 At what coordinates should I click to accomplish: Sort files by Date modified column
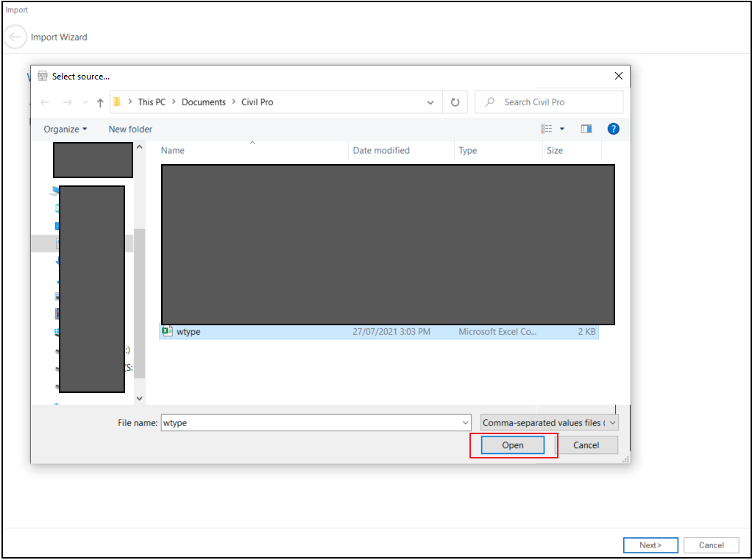pyautogui.click(x=381, y=150)
